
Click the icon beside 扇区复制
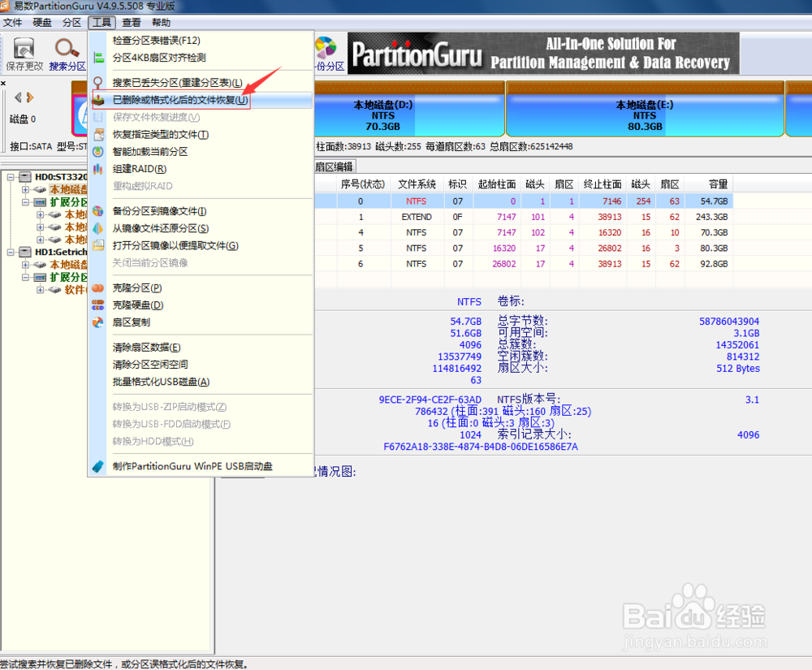point(98,322)
